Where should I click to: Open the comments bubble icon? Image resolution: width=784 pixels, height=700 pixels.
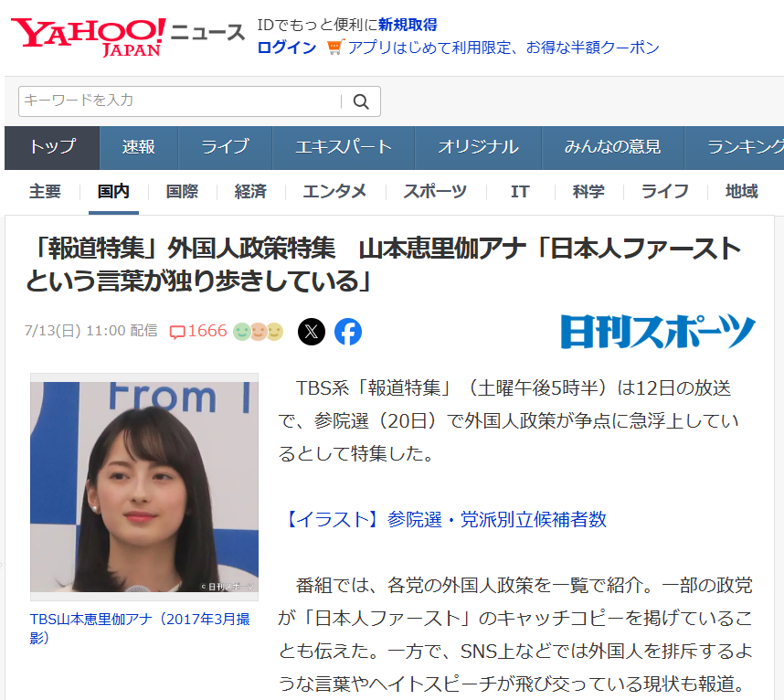tap(177, 332)
